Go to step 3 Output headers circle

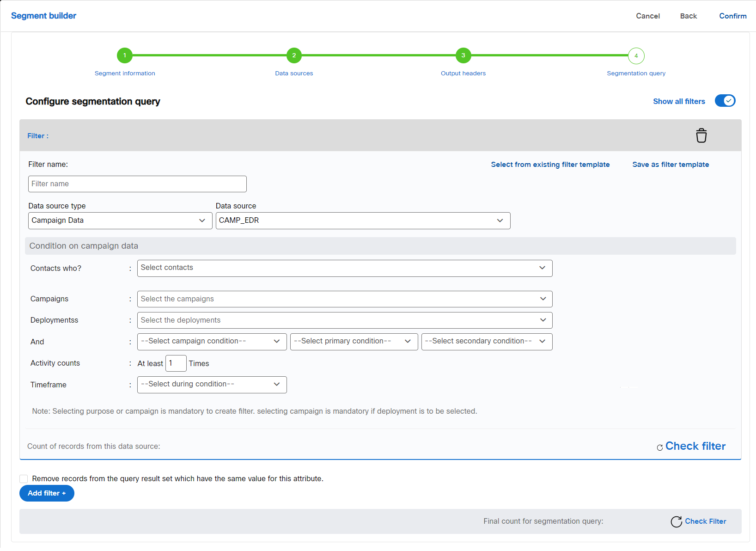click(x=463, y=55)
